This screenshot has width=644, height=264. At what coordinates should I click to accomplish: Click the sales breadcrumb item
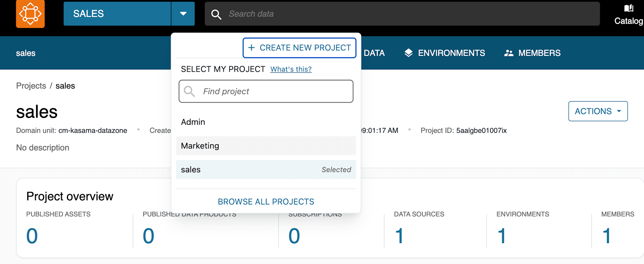pos(65,86)
